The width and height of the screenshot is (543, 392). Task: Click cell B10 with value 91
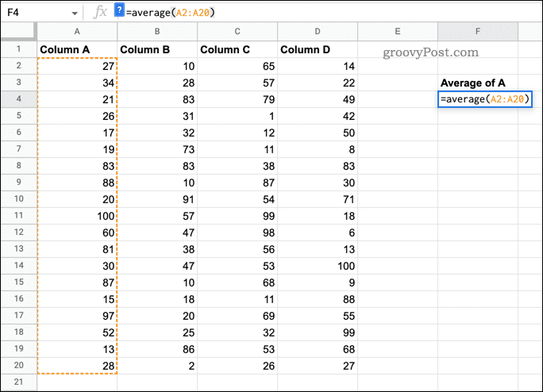coord(157,199)
